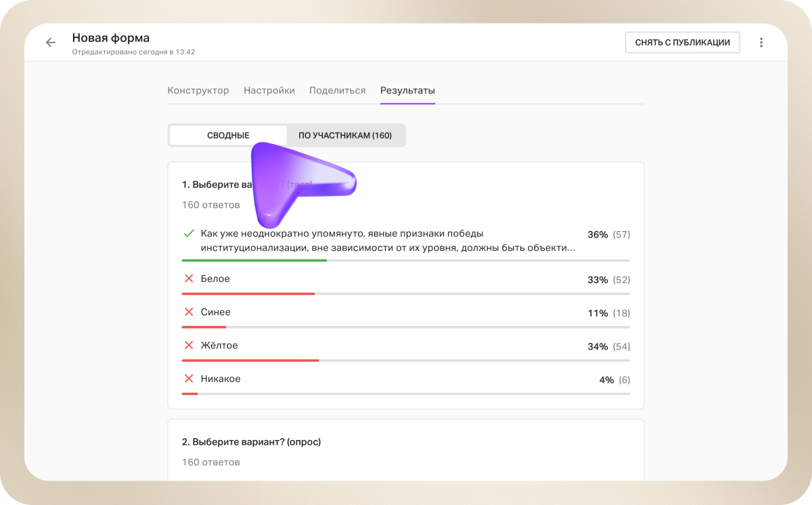Click the red cross next to Жёлтое
This screenshot has width=812, height=505.
(189, 345)
